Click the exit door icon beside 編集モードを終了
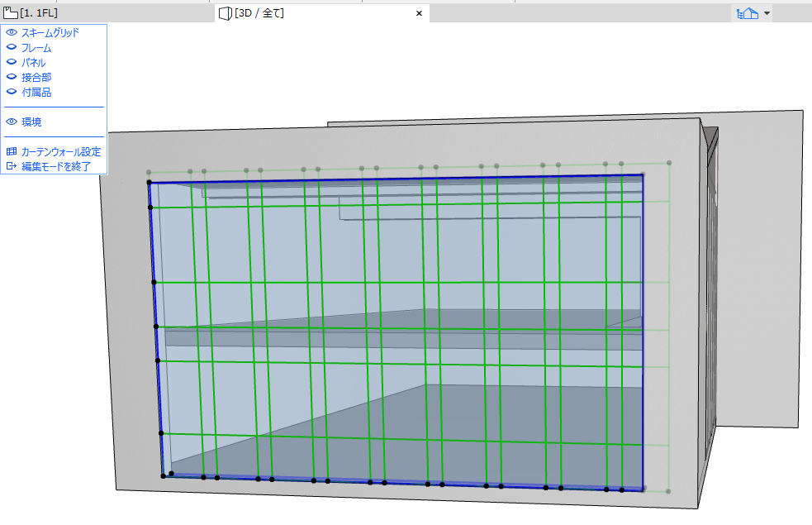This screenshot has height=525, width=812. 12,165
